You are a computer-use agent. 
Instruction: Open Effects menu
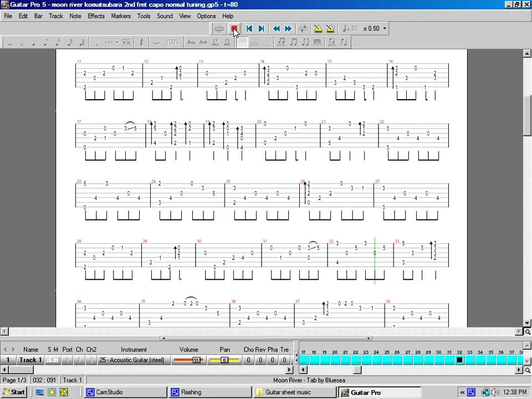point(96,16)
